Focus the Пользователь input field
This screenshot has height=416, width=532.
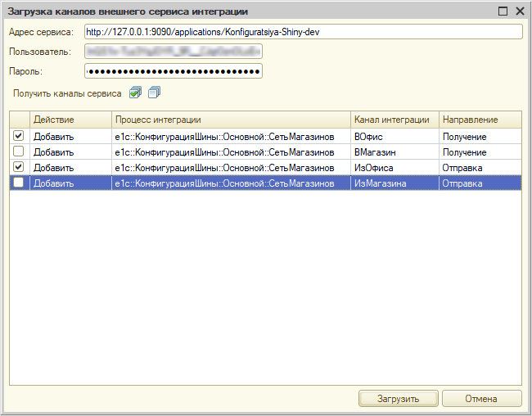click(x=174, y=52)
